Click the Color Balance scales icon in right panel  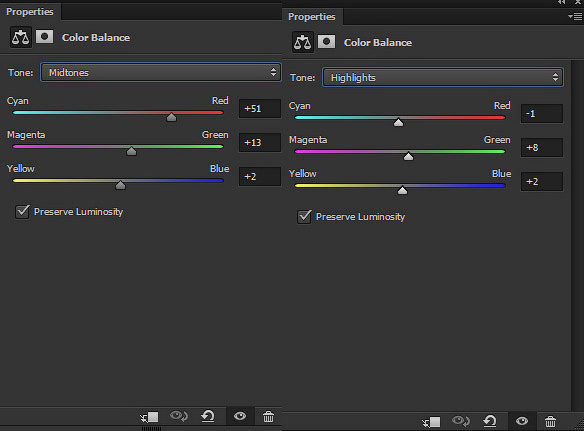point(302,42)
